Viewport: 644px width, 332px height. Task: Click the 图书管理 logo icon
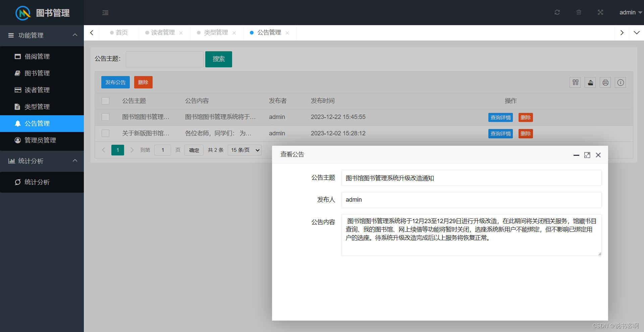(x=23, y=13)
